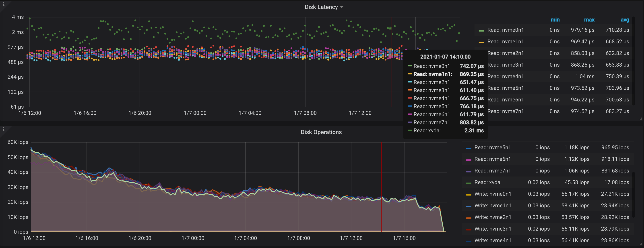The image size is (644, 248).
Task: Sort the latency legend by max column
Action: (x=589, y=20)
